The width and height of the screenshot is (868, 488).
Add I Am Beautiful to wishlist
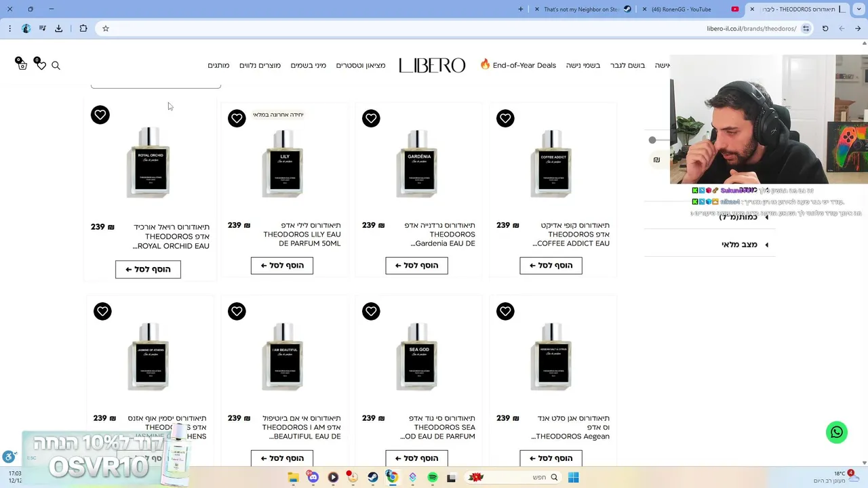(237, 311)
